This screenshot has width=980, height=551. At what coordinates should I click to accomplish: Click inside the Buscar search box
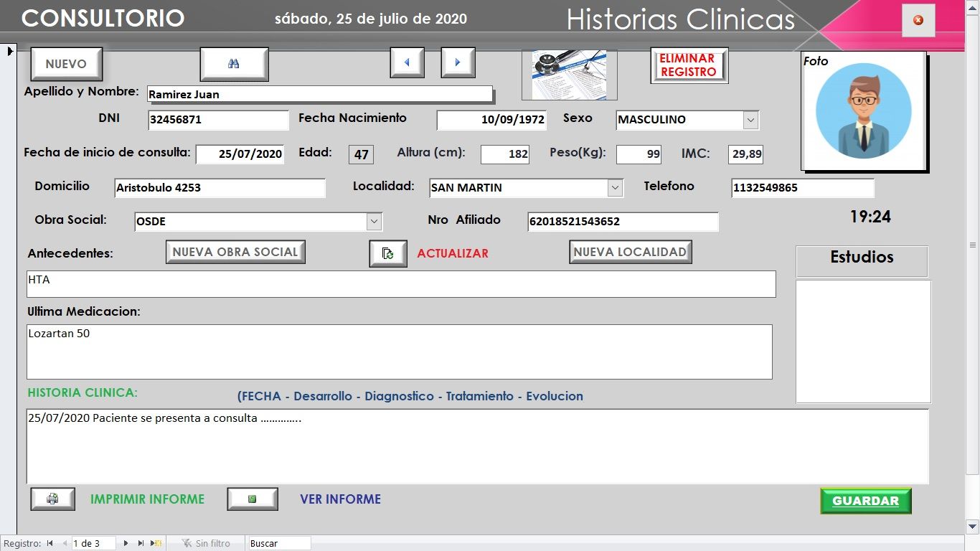278,543
